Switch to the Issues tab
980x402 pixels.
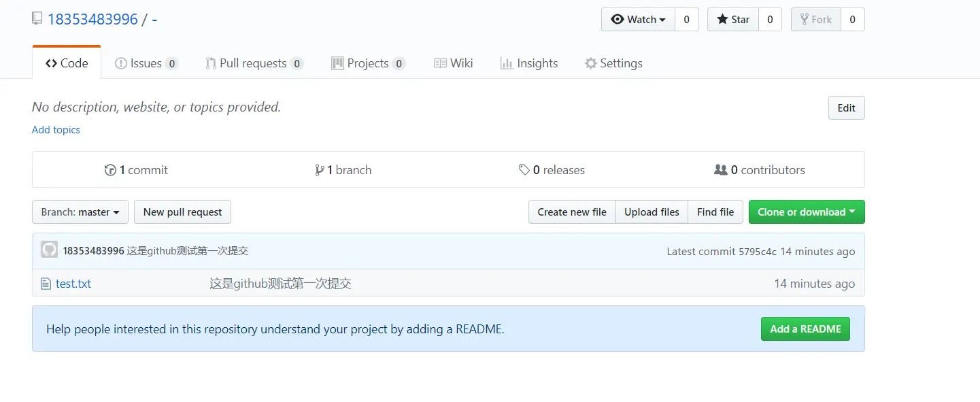coord(146,63)
